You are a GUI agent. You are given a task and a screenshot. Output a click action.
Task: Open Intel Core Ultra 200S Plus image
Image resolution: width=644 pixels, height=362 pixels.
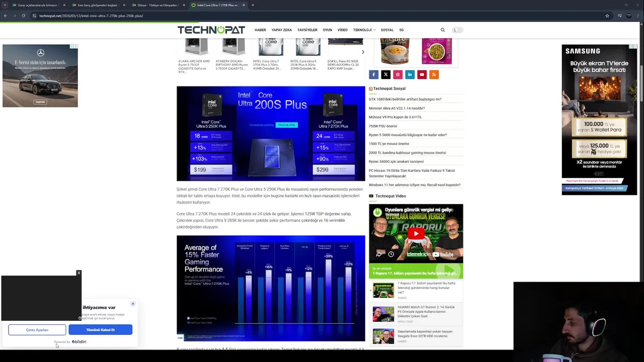tap(271, 134)
